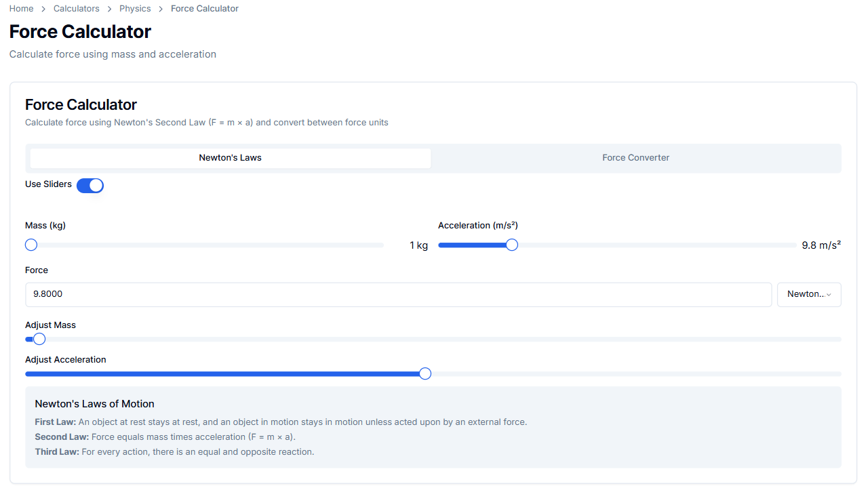This screenshot has width=868, height=488.
Task: Click the 9.8 m/s² acceleration value label
Action: click(x=821, y=245)
